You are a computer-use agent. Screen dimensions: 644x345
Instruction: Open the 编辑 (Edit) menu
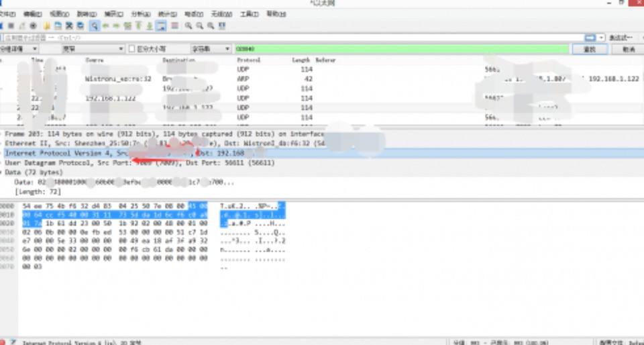tap(32, 14)
